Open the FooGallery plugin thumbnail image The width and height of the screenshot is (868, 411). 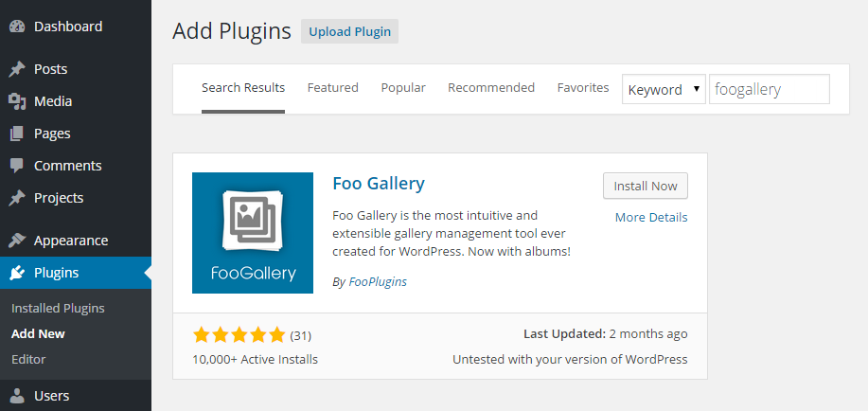(x=253, y=233)
